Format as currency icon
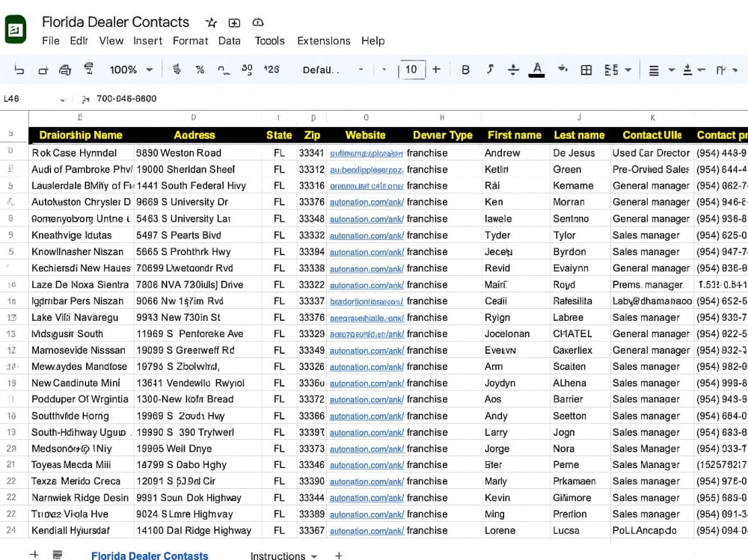748x560 pixels. tap(177, 70)
